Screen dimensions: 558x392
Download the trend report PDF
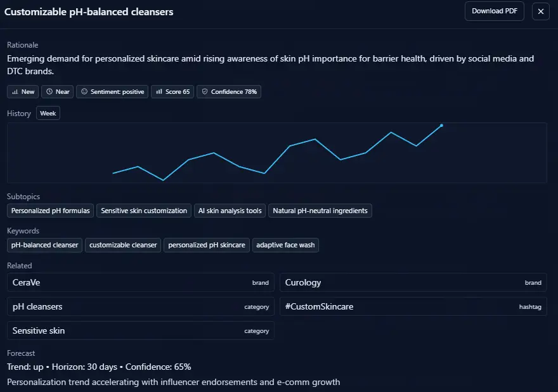point(494,11)
